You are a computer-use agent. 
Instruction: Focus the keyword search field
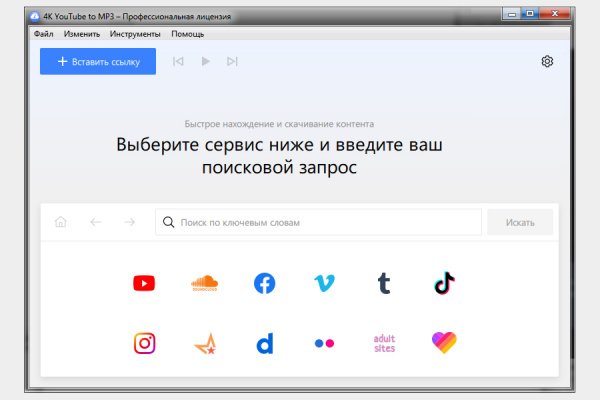point(318,222)
